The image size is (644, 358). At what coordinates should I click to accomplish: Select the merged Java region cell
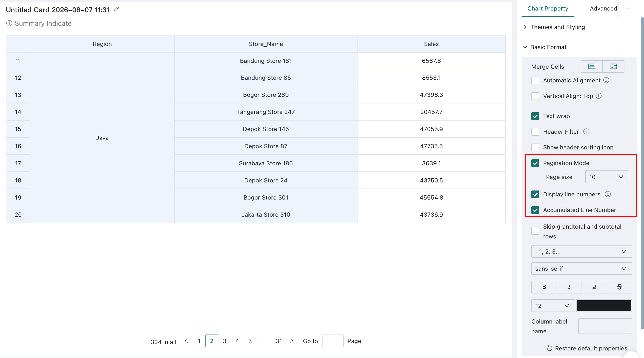click(x=102, y=138)
